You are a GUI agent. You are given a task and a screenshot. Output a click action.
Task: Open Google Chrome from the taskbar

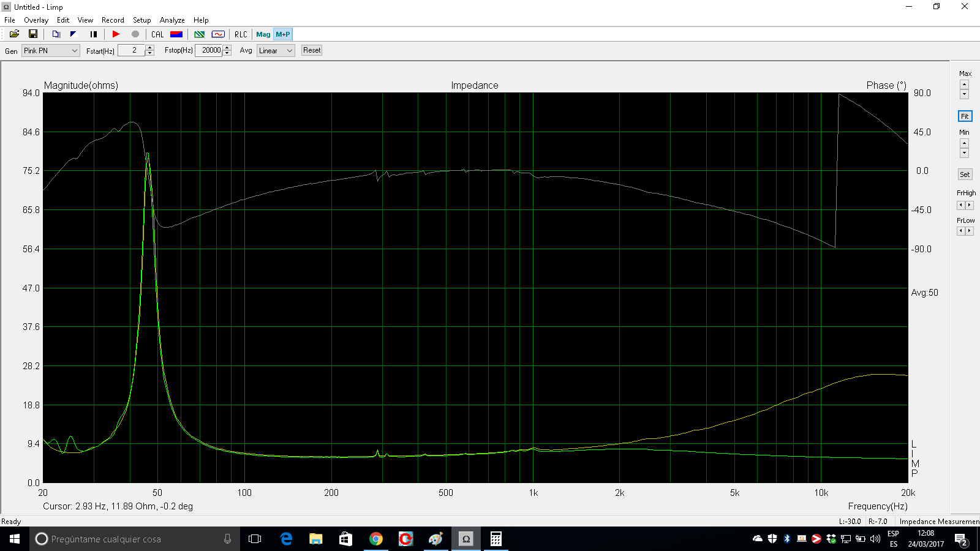(376, 539)
